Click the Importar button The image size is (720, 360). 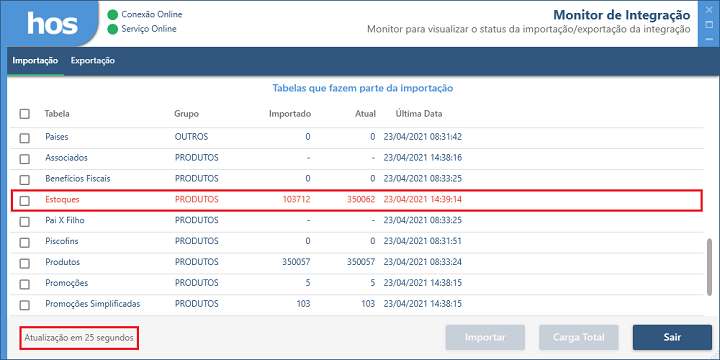click(x=485, y=338)
